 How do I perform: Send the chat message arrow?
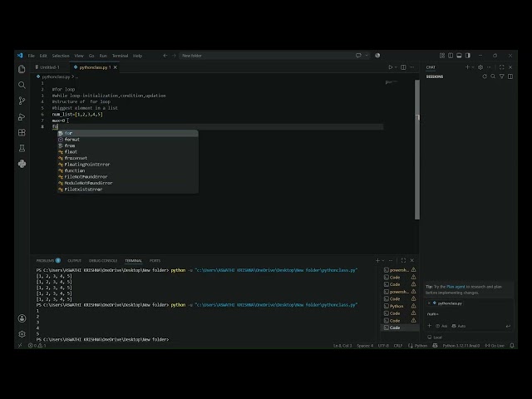coord(508,326)
